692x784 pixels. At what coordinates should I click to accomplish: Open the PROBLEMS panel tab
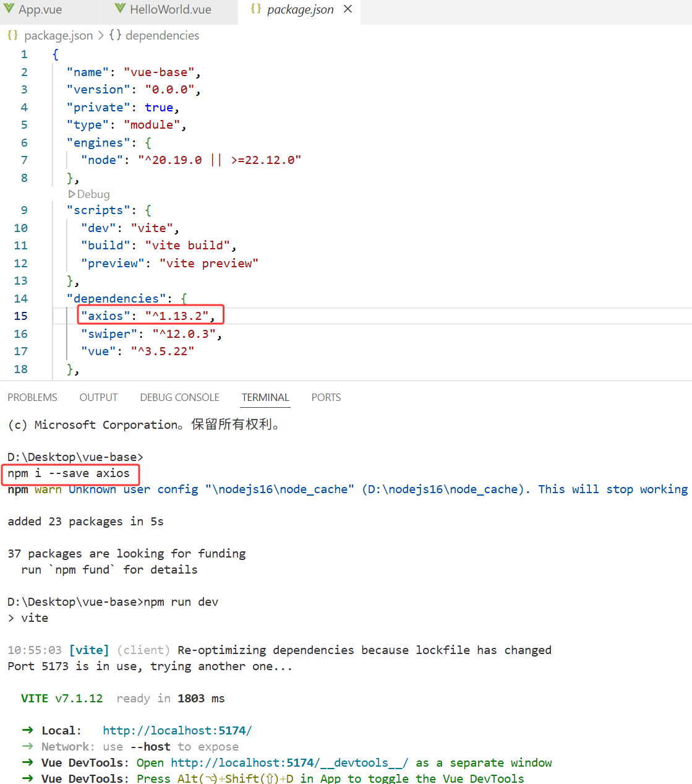(32, 397)
